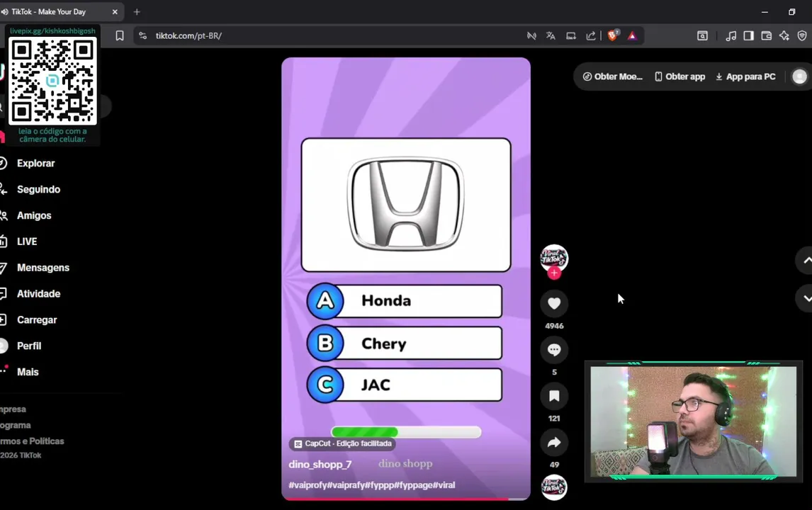812x510 pixels.
Task: Open the Brave Shields lion icon
Action: (613, 35)
